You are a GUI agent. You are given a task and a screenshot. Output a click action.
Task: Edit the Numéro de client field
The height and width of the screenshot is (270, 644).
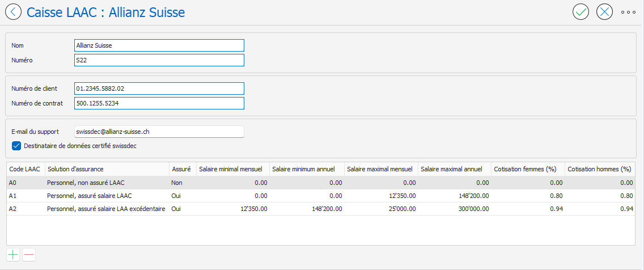pos(159,88)
